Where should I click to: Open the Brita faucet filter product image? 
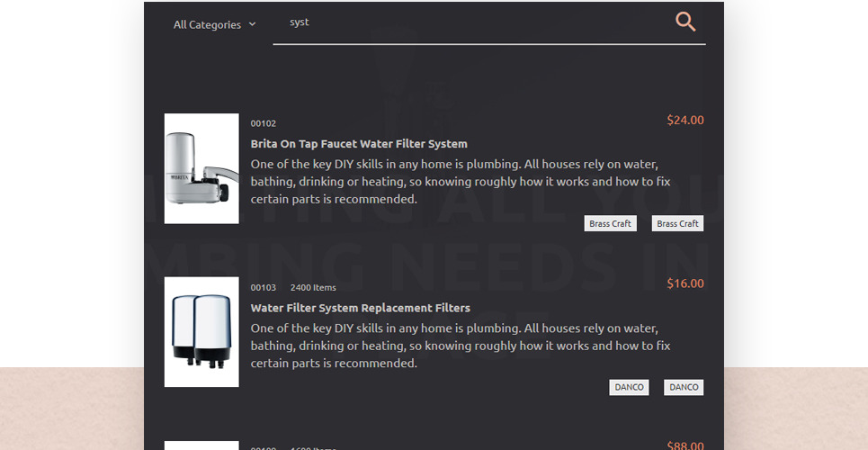[x=201, y=168]
